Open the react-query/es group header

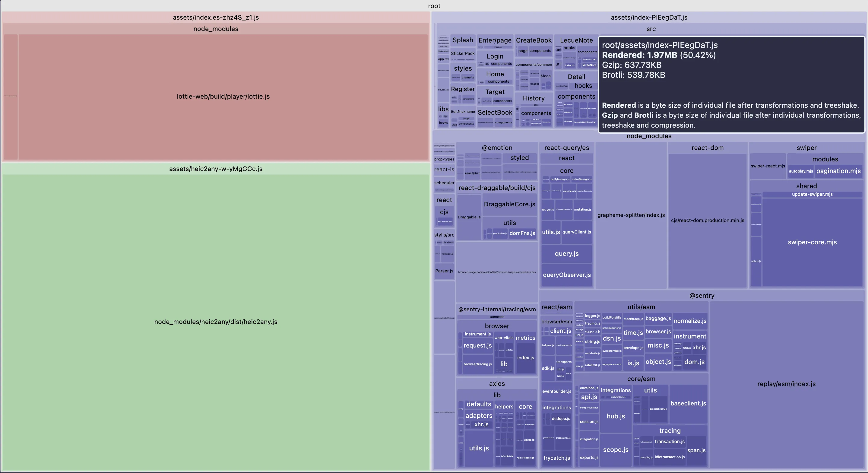click(566, 148)
